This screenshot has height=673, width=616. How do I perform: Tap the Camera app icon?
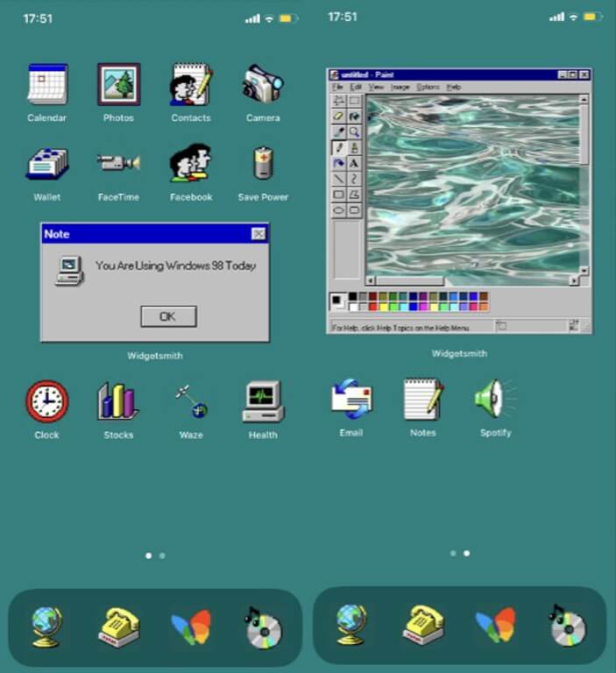pyautogui.click(x=263, y=85)
